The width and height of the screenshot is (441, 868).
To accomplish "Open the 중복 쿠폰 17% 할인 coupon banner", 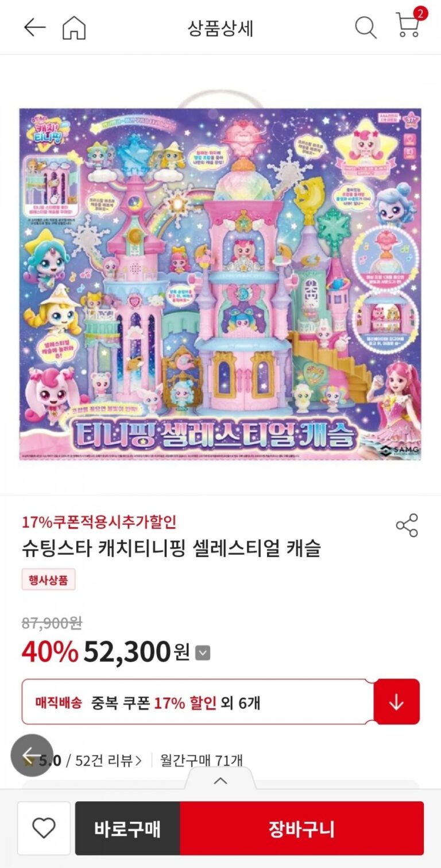I will 198,702.
